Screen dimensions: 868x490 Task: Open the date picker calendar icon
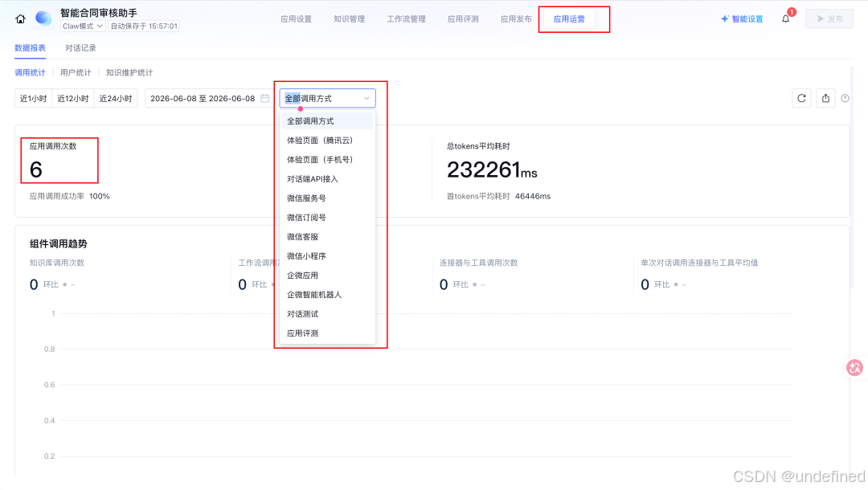(x=264, y=99)
